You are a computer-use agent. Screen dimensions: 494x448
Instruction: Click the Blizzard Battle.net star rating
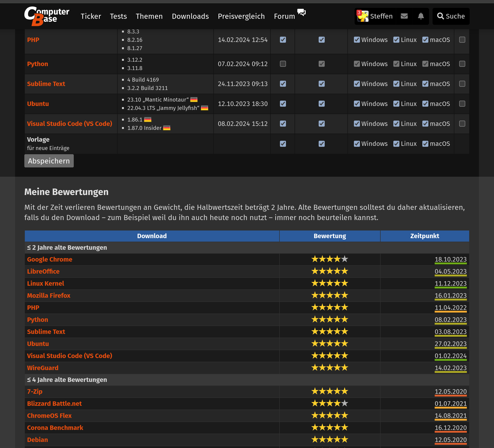click(x=330, y=403)
